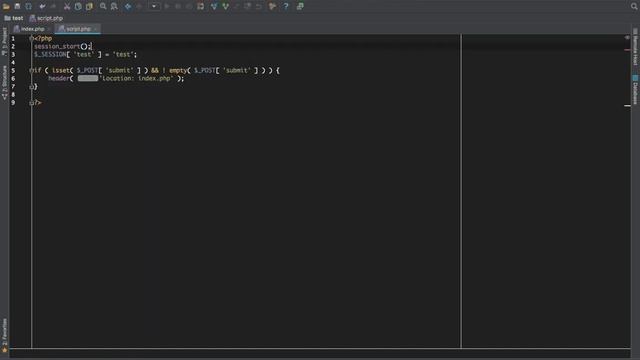The width and height of the screenshot is (640, 360).
Task: Click the Replace icon beside Find
Action: pos(114,6)
